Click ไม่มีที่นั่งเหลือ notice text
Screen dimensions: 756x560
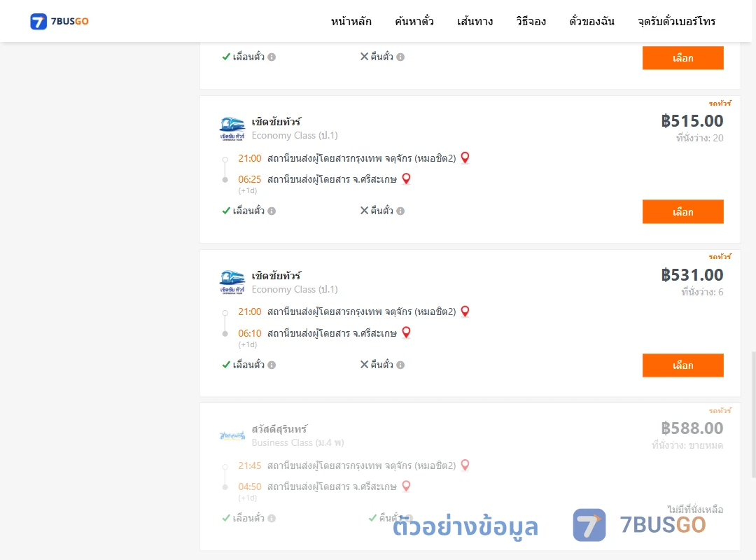[x=695, y=510]
